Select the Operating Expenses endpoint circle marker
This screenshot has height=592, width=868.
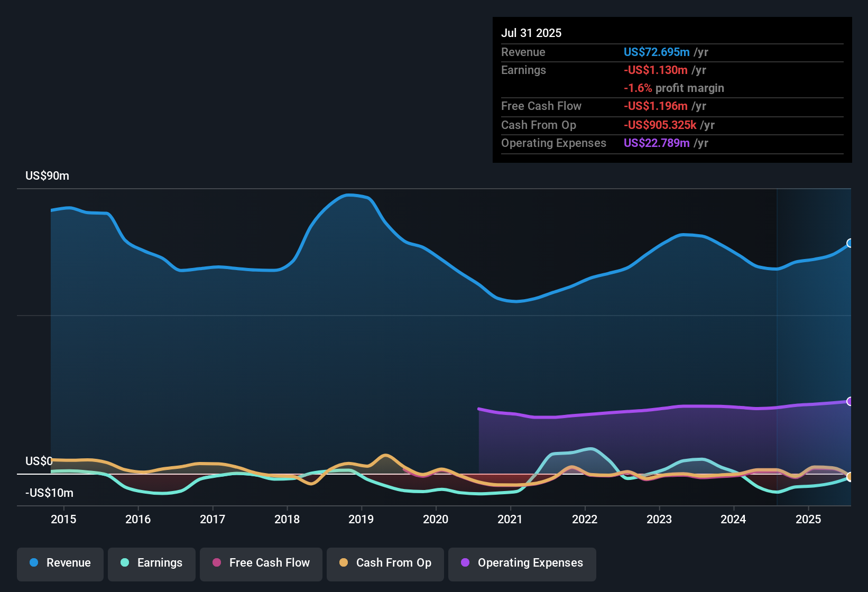point(850,401)
